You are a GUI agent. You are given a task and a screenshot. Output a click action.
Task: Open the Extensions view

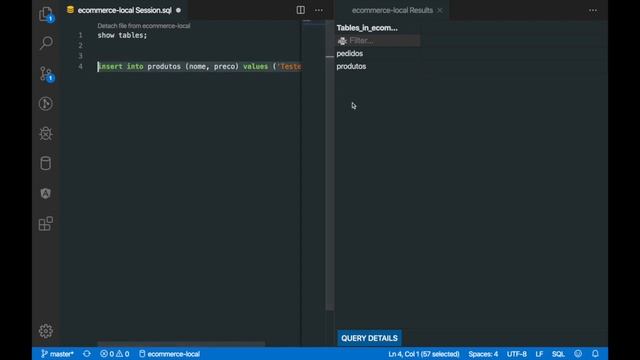tap(46, 223)
